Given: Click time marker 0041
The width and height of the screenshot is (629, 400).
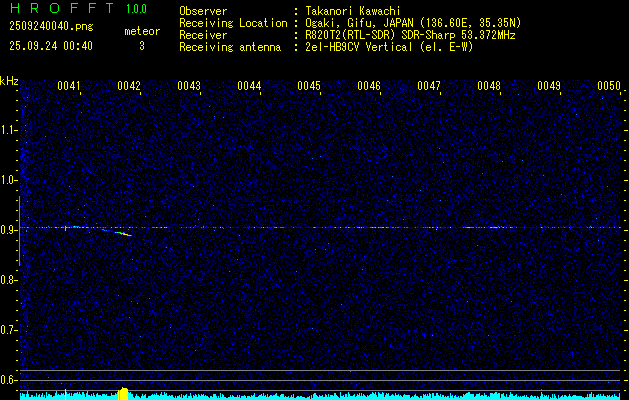Looking at the screenshot, I should [x=69, y=86].
